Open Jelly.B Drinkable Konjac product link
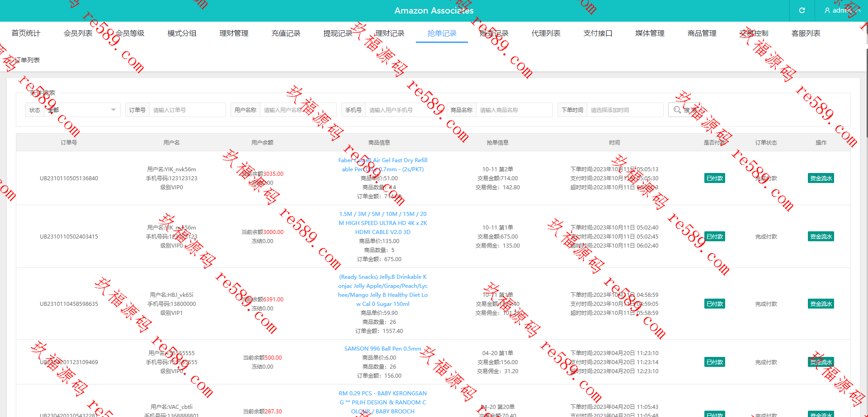868x417 pixels. pyautogui.click(x=382, y=290)
